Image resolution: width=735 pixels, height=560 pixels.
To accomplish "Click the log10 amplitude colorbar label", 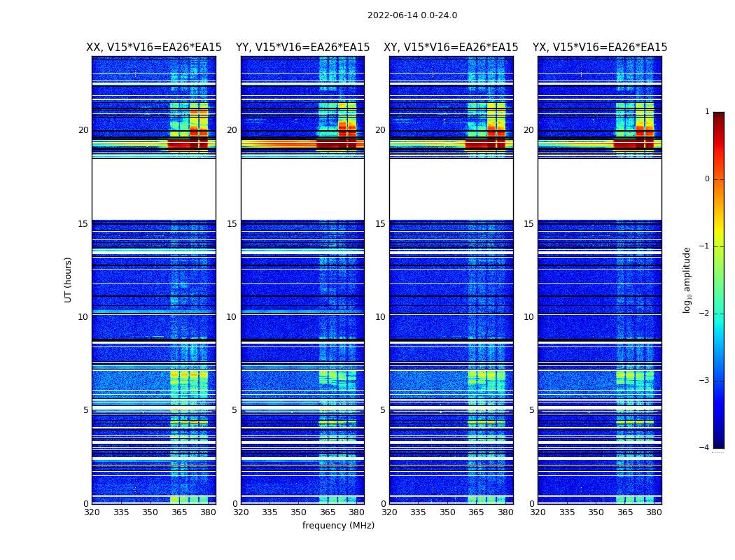I will 687,279.
